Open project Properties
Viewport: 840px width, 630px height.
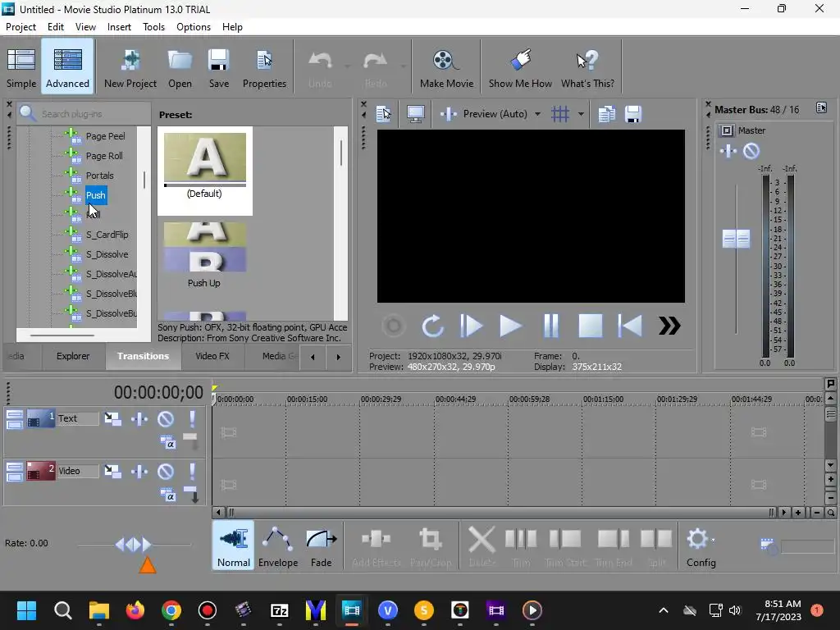(264, 68)
